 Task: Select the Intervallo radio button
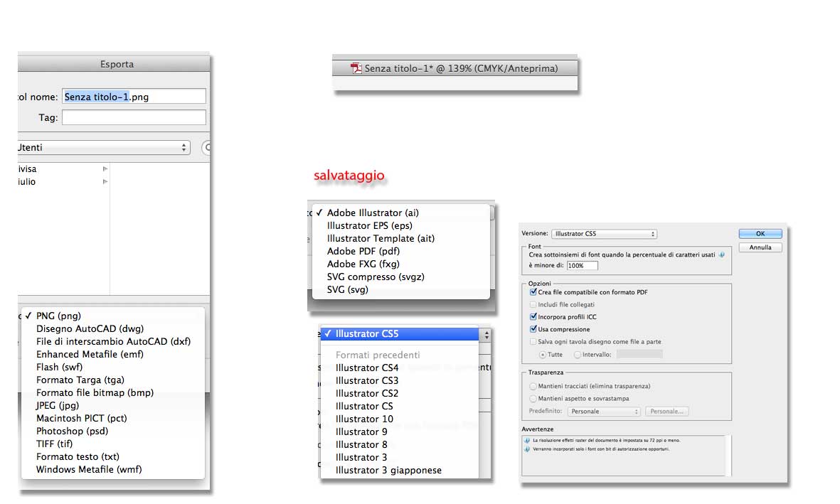tap(578, 355)
